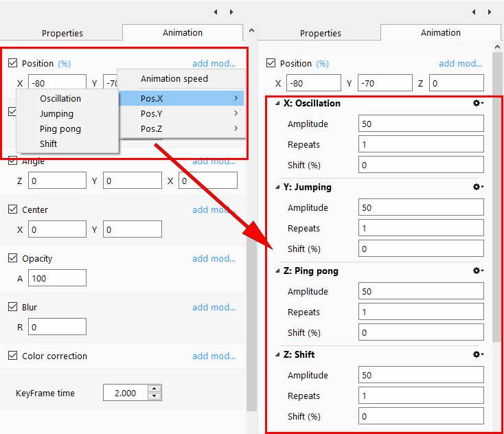Collapse the Y: Jumping section
Viewport: 504px width, 434px height.
277,187
